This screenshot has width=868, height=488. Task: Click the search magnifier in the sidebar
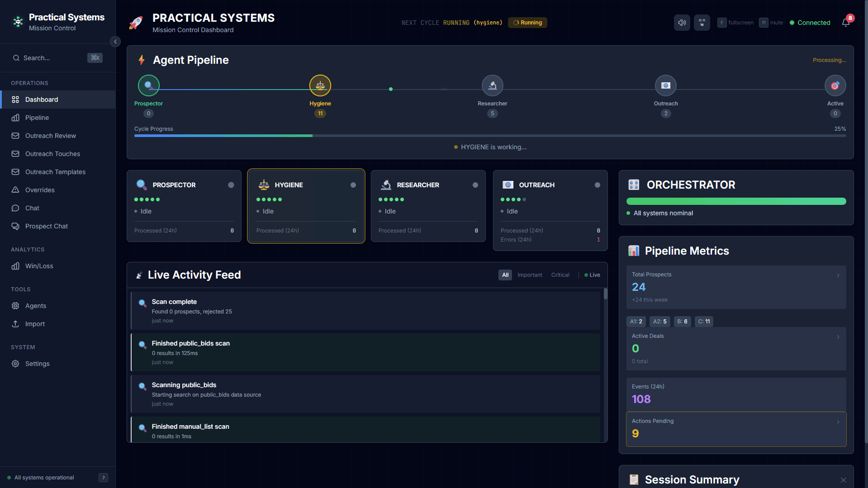[x=16, y=58]
